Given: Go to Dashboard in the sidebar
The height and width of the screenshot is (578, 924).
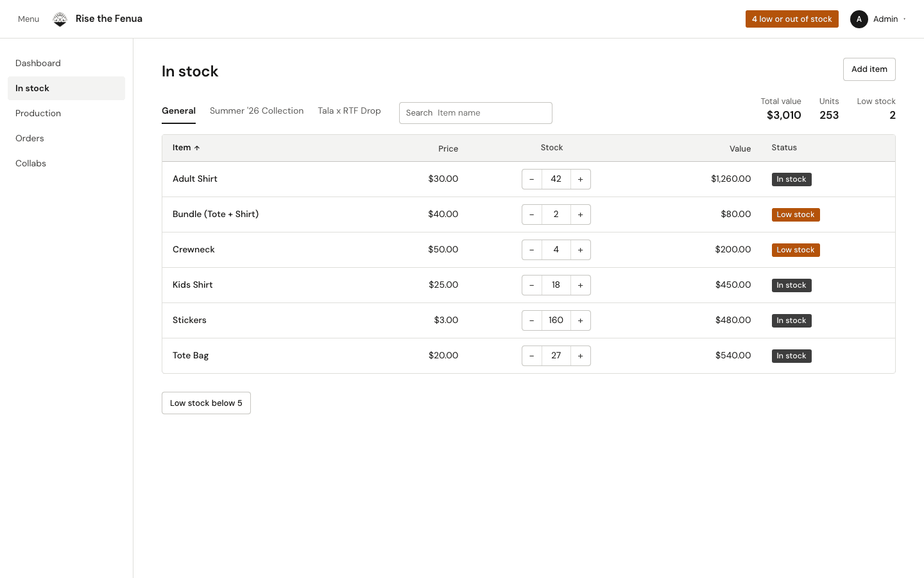Looking at the screenshot, I should coord(66,63).
